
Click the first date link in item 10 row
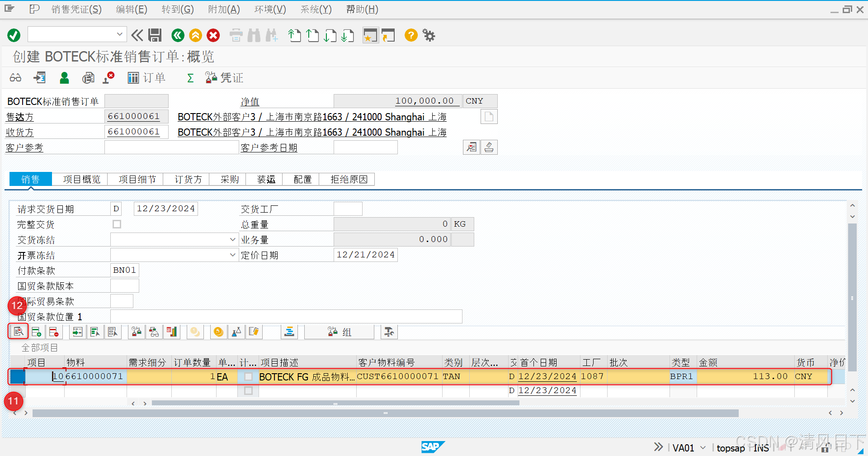click(547, 376)
